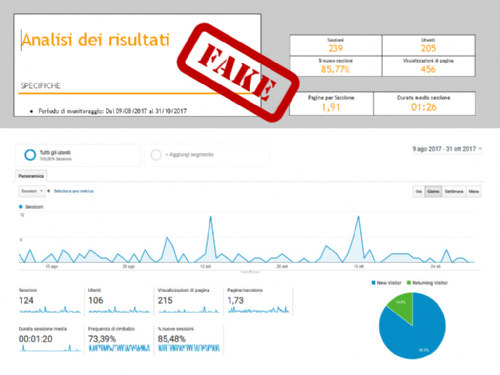Switch chart granularity to Settimana
The image size is (500, 375).
[454, 191]
